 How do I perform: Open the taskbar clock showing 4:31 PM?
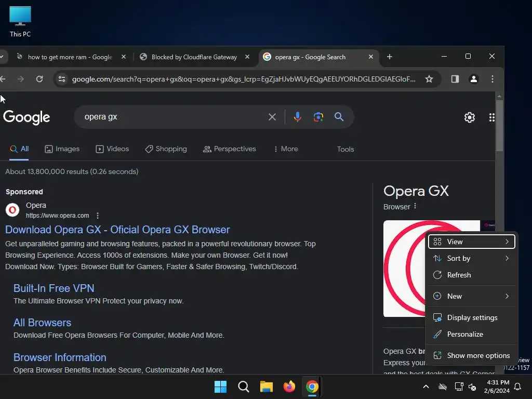click(x=497, y=387)
